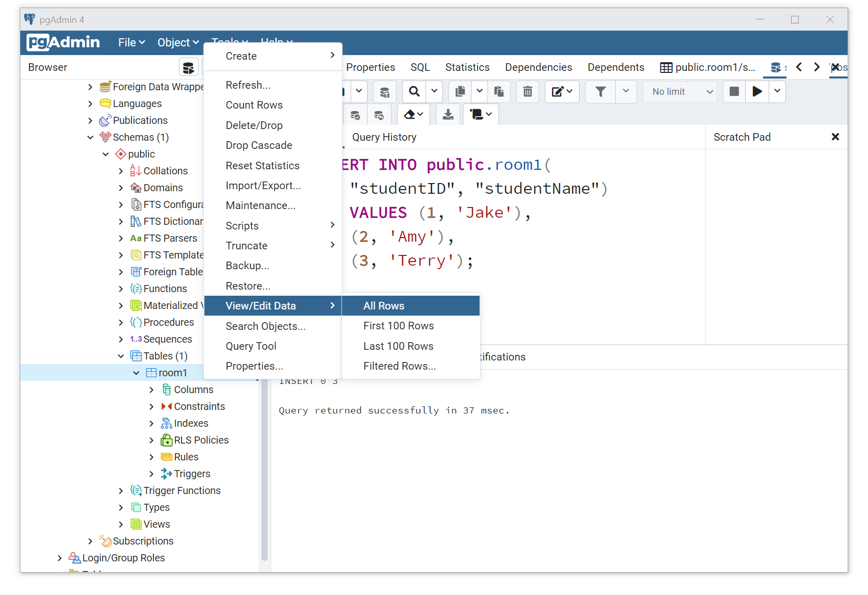Click the Find magnifier icon
Screen dimensions: 868x595
coord(414,92)
